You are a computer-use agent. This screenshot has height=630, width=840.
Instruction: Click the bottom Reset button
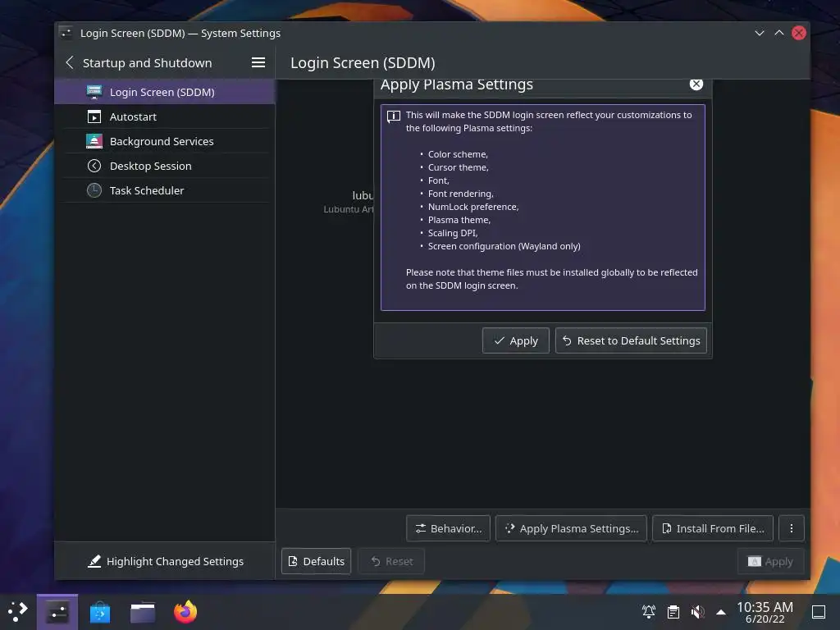pyautogui.click(x=391, y=561)
